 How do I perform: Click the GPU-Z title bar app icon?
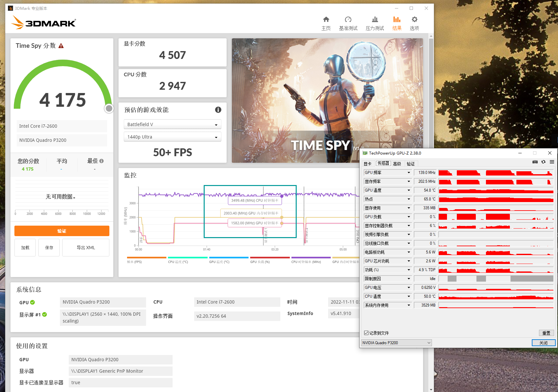(x=365, y=153)
